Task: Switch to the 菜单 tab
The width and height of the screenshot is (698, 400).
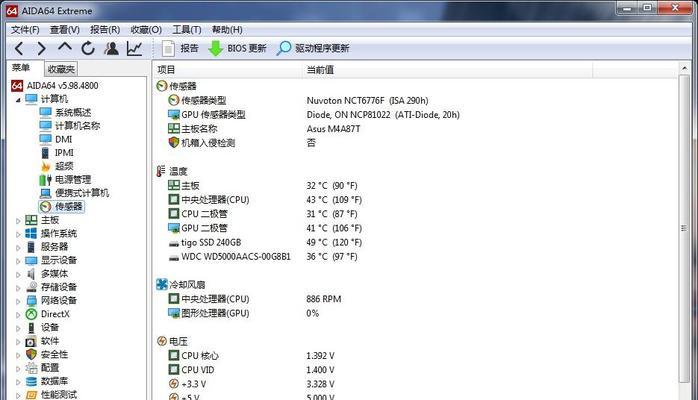Action: tap(21, 68)
